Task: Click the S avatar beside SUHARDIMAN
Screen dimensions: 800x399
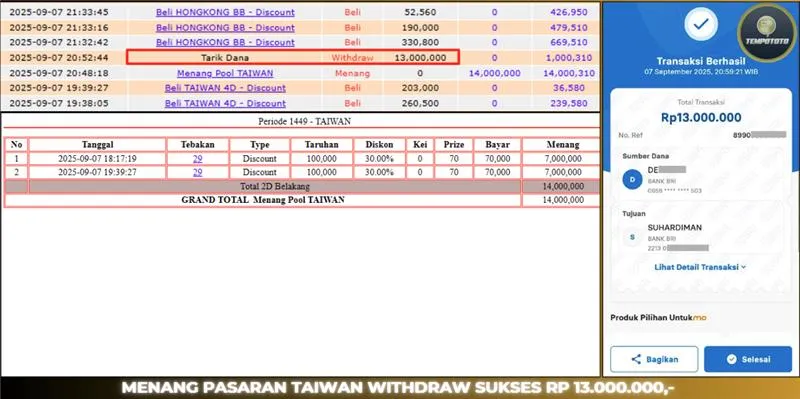Action: click(x=632, y=237)
